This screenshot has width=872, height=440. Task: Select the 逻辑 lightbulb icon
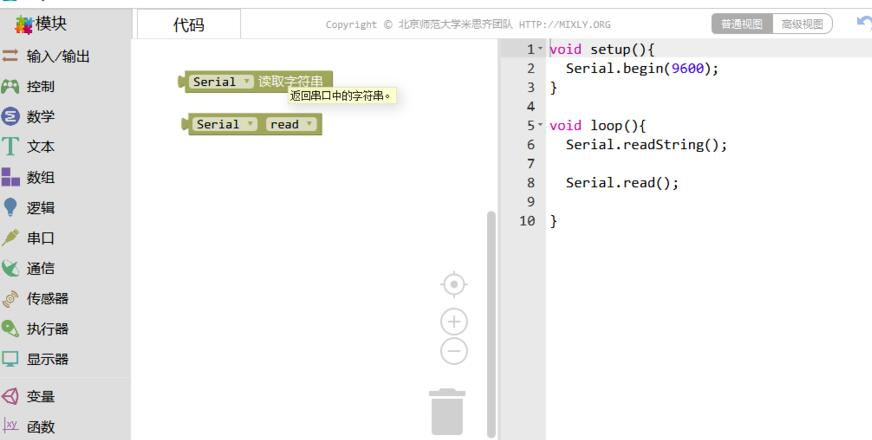(x=10, y=207)
